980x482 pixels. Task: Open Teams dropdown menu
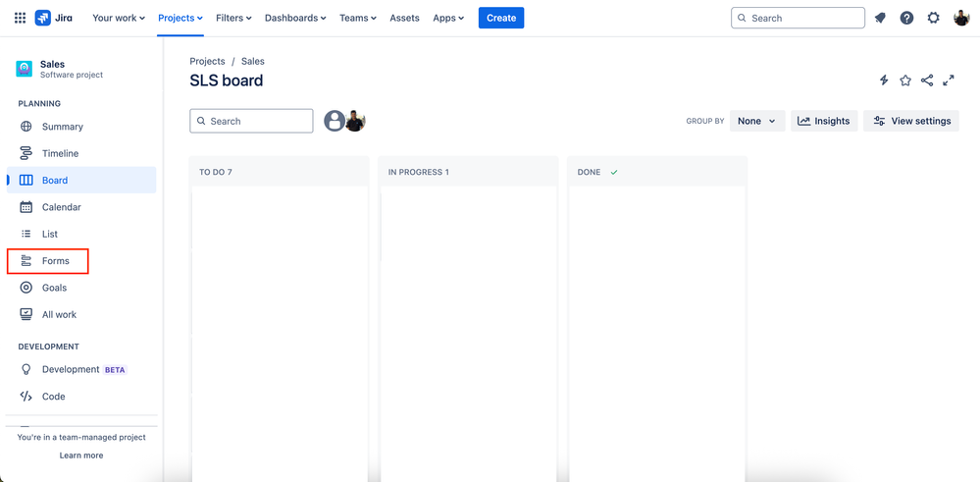coord(358,18)
